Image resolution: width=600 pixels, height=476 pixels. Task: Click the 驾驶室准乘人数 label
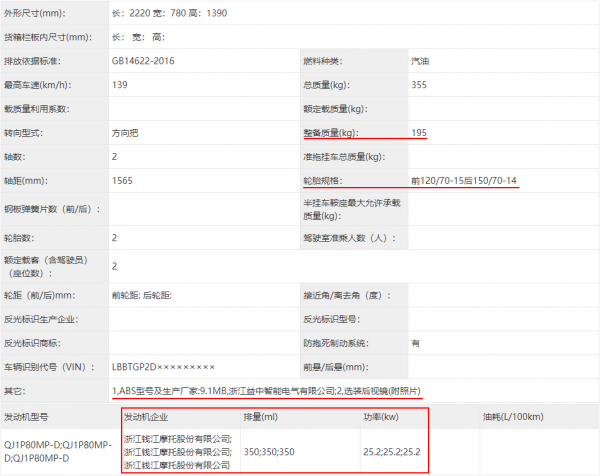pos(349,238)
